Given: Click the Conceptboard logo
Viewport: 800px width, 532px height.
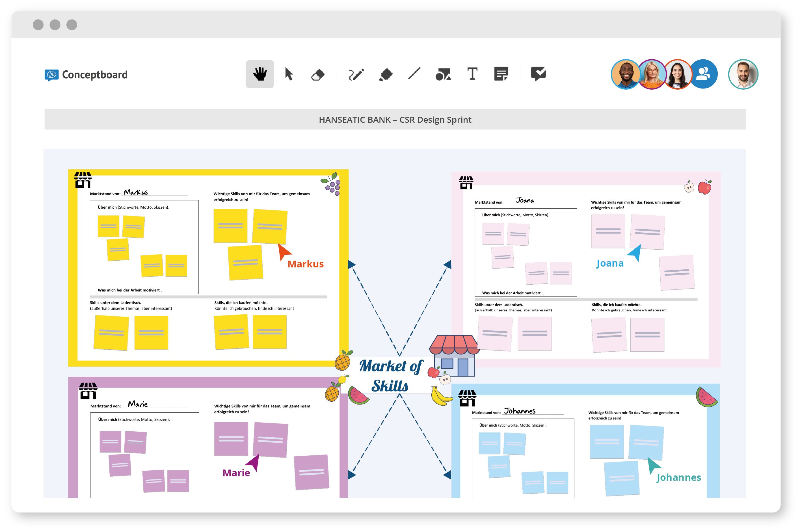Looking at the screenshot, I should [86, 75].
